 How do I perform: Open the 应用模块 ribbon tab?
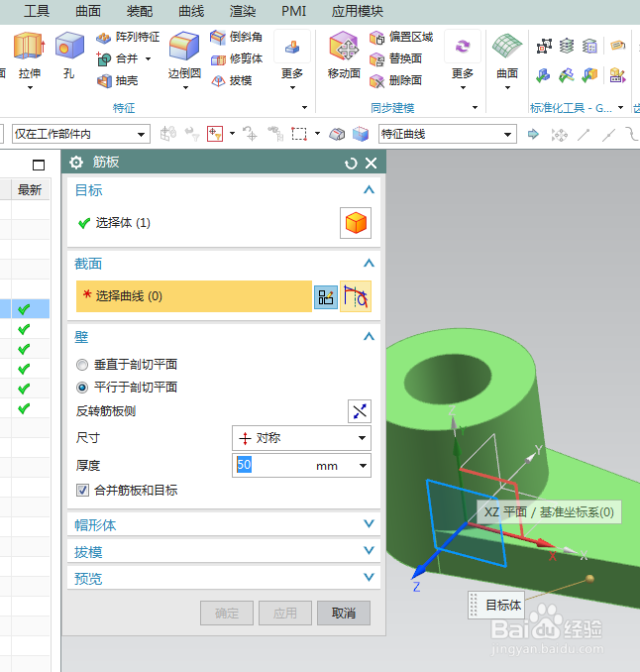click(x=358, y=11)
